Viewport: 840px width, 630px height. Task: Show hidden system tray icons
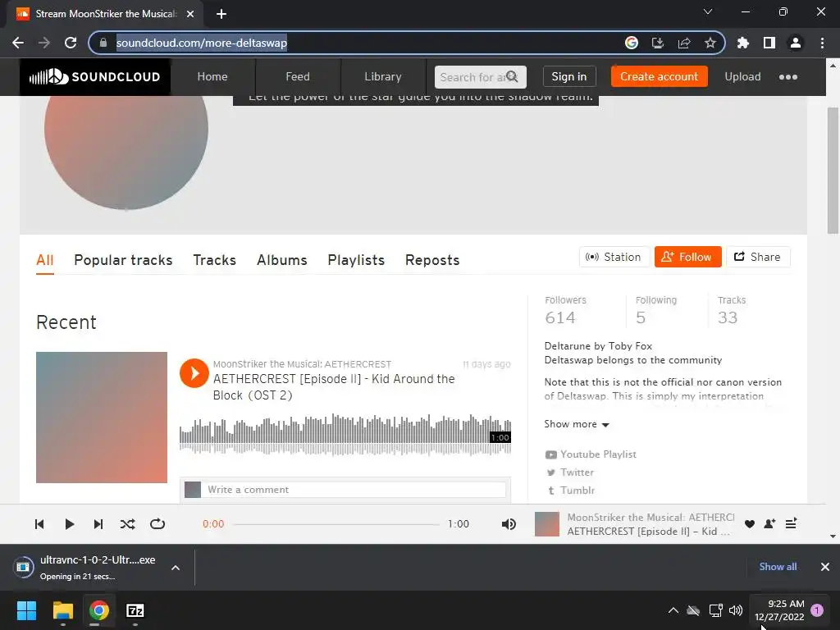[673, 610]
